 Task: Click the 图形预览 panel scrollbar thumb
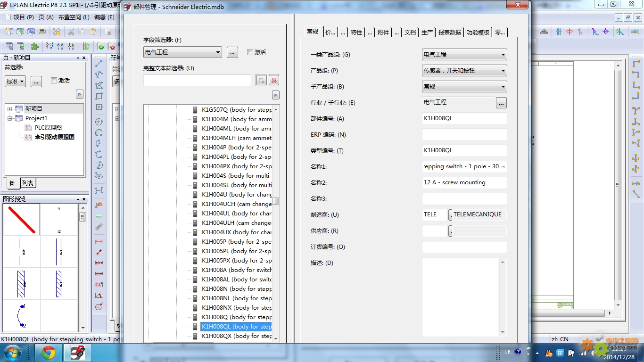(83, 217)
